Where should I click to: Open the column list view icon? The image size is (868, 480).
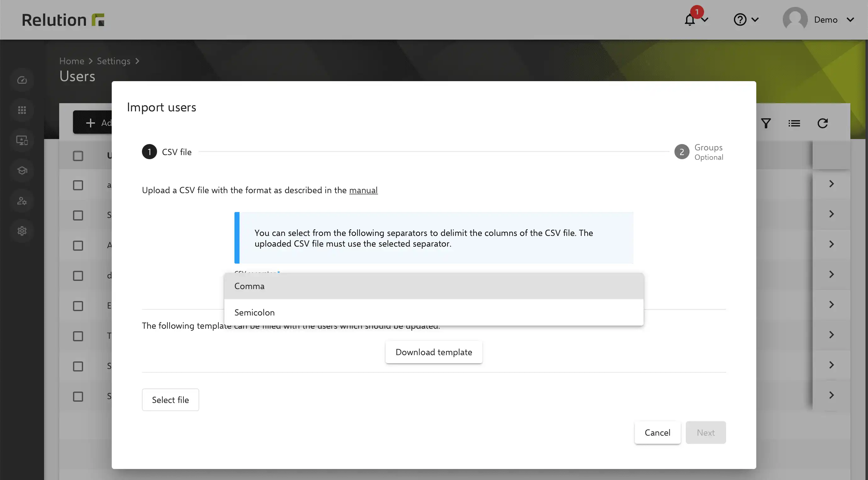coord(794,123)
